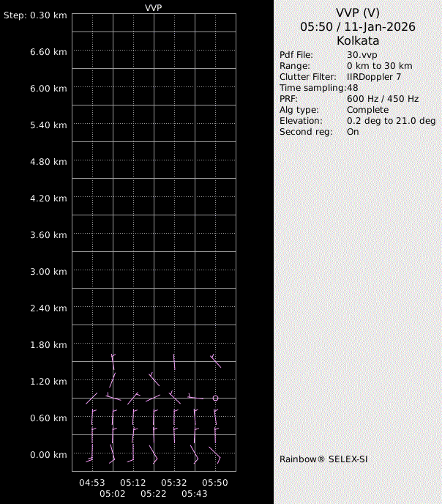Select the 05:50 time axis label
The height and width of the screenshot is (504, 442).
215,483
